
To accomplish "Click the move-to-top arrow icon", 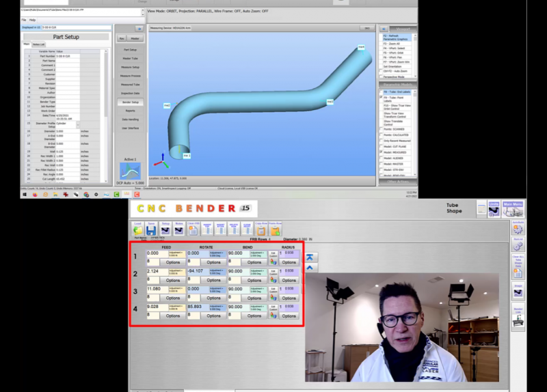I will coord(310,257).
